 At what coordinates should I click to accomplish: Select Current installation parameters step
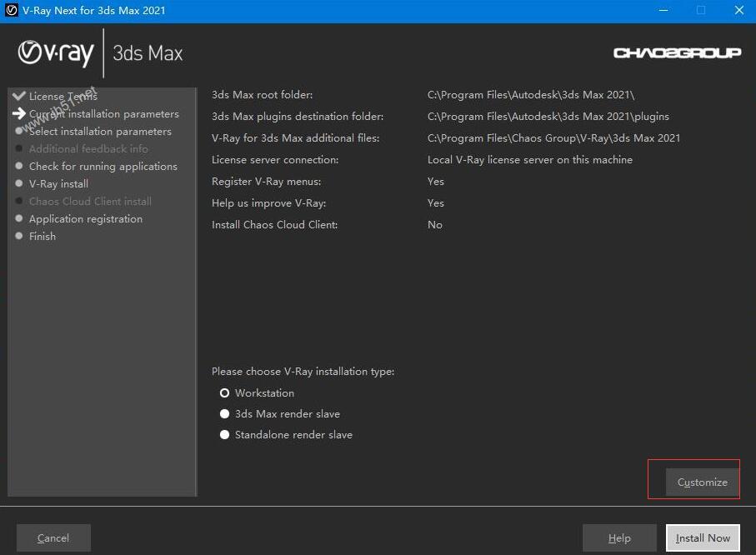coord(103,114)
